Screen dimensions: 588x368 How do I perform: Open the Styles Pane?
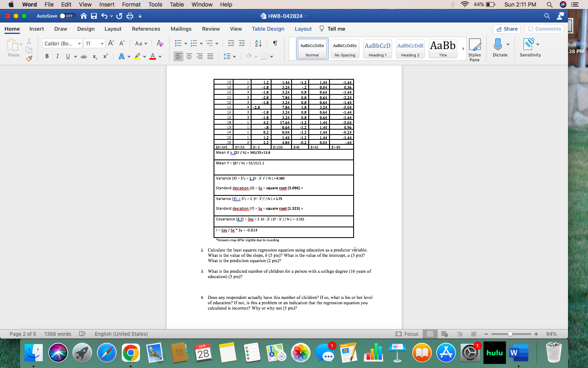pyautogui.click(x=474, y=50)
